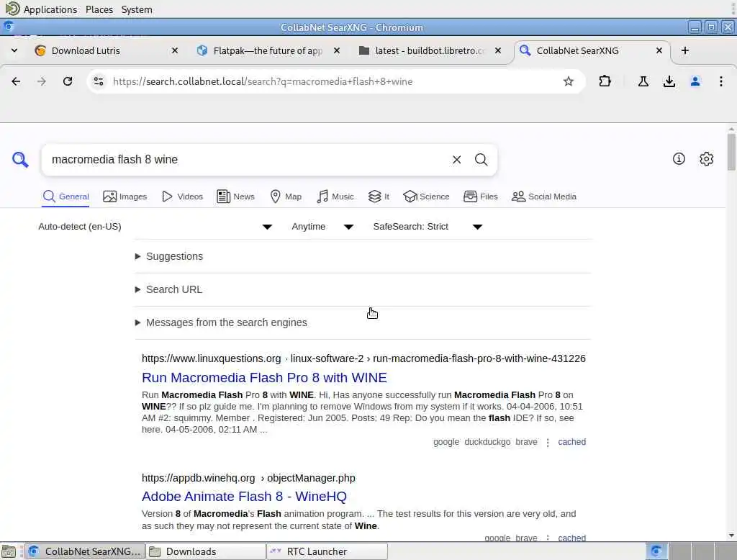Image resolution: width=737 pixels, height=560 pixels.
Task: Select the Files search category
Action: [x=480, y=197]
